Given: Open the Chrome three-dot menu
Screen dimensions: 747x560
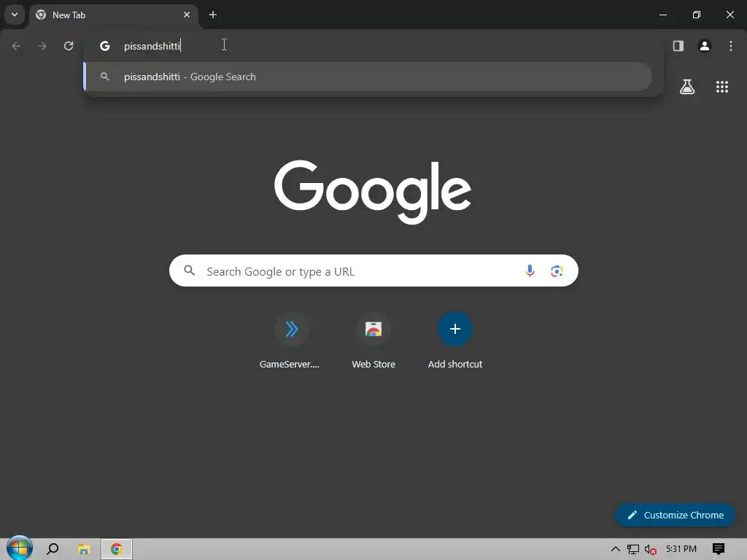Looking at the screenshot, I should coord(731,46).
